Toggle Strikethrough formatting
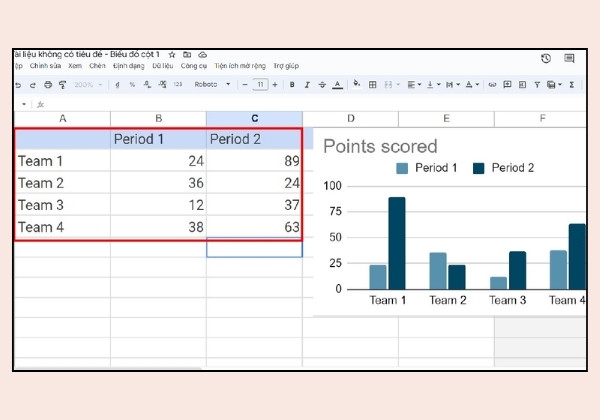 pos(322,85)
